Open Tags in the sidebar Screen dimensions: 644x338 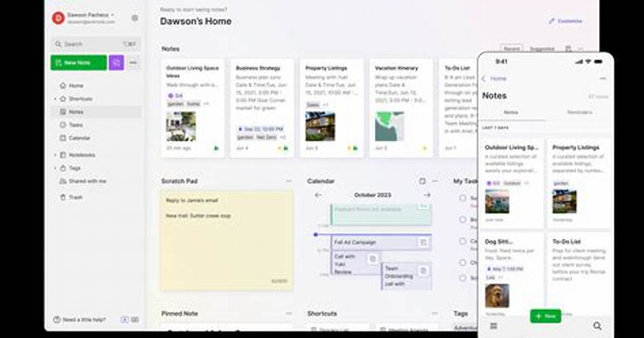tap(75, 168)
